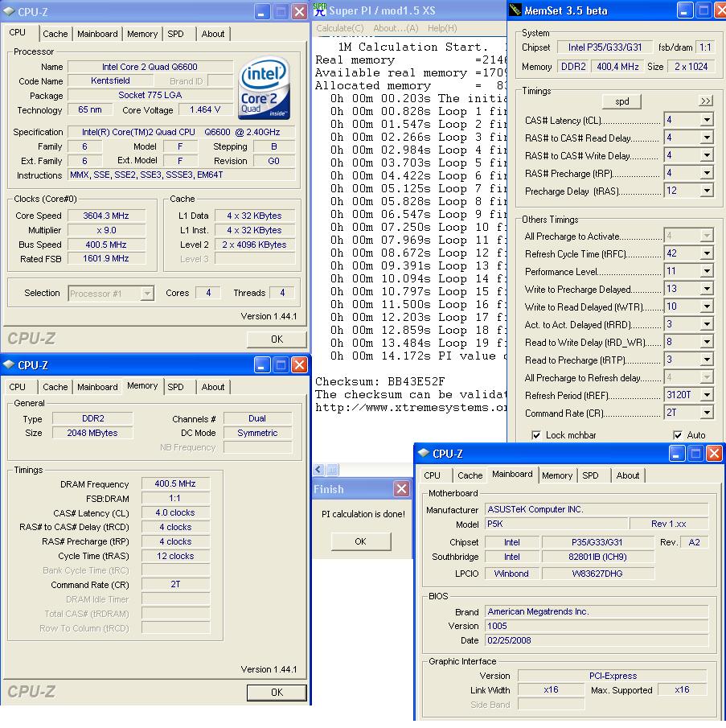
Task: Switch to CPU tab in Memory CPU-Z window
Action: click(x=17, y=387)
